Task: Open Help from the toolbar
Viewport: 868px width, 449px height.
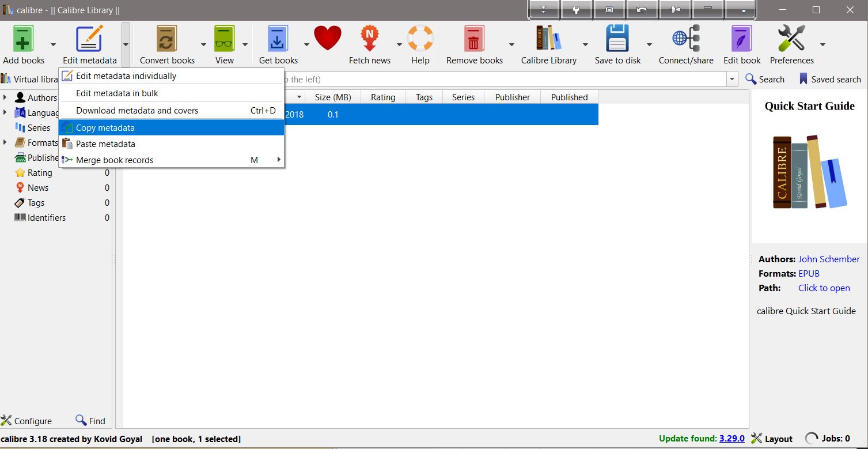Action: [x=420, y=39]
